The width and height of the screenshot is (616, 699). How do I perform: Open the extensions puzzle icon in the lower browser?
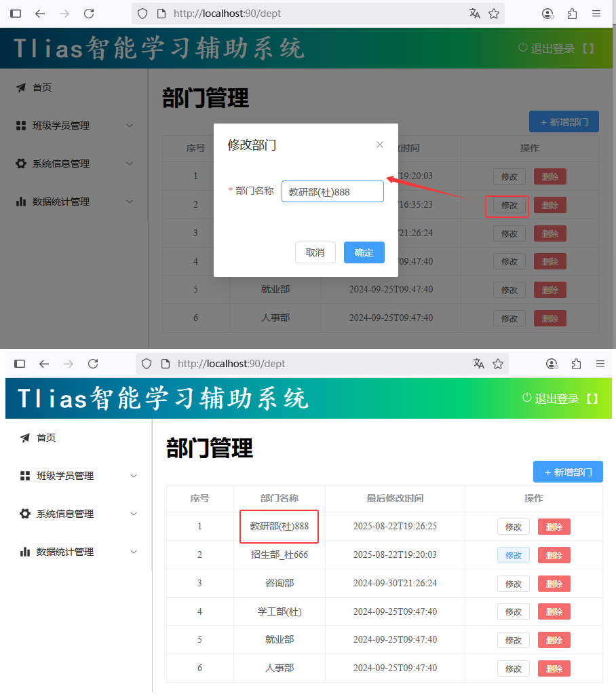pos(576,364)
